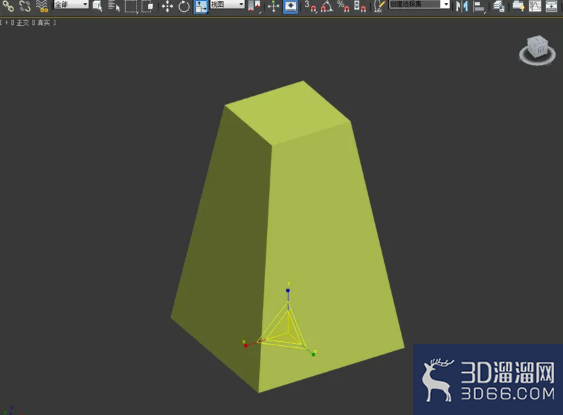Open Edit Named Selection Sets
The image size is (563, 415).
tap(379, 6)
